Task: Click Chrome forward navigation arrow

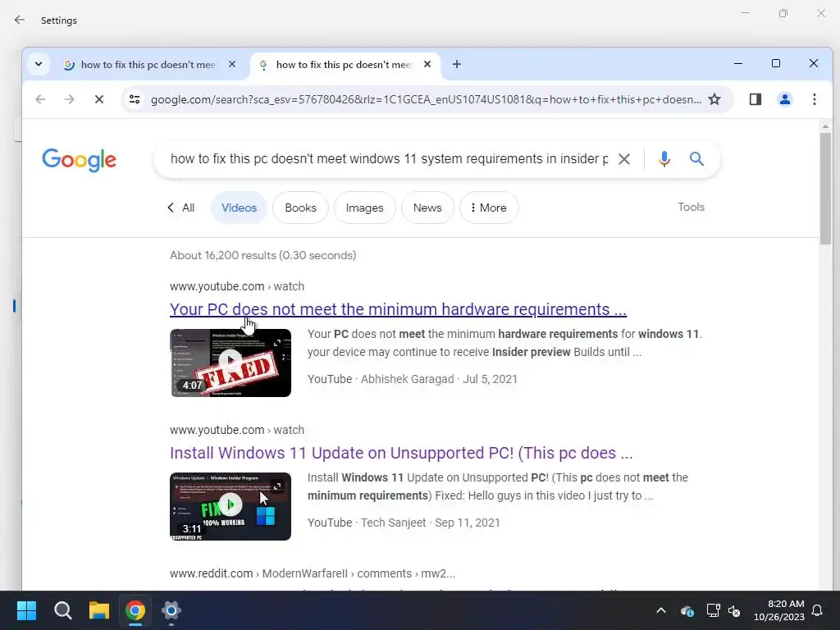Action: pyautogui.click(x=70, y=99)
